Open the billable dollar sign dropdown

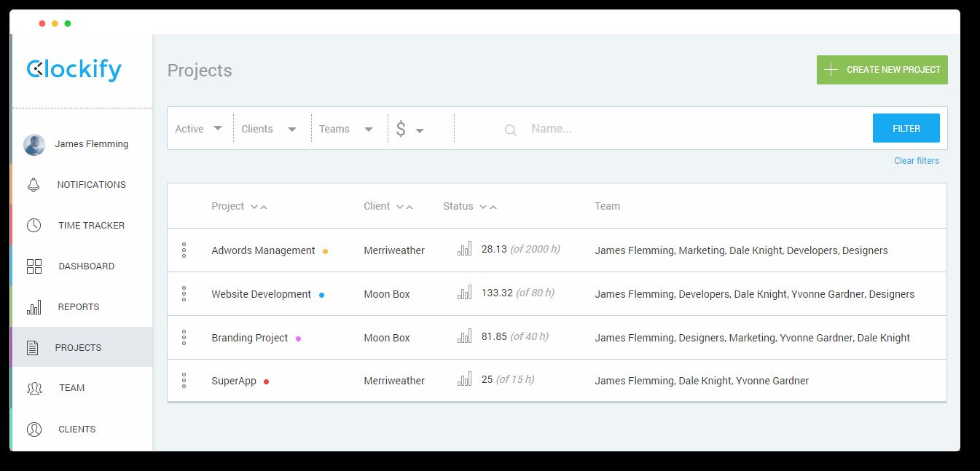(x=409, y=130)
